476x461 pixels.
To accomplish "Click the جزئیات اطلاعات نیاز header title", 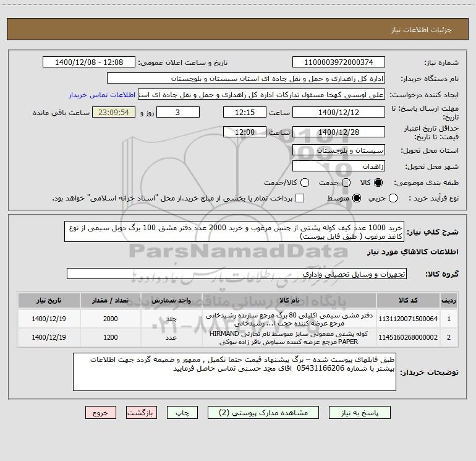I will tap(422, 30).
